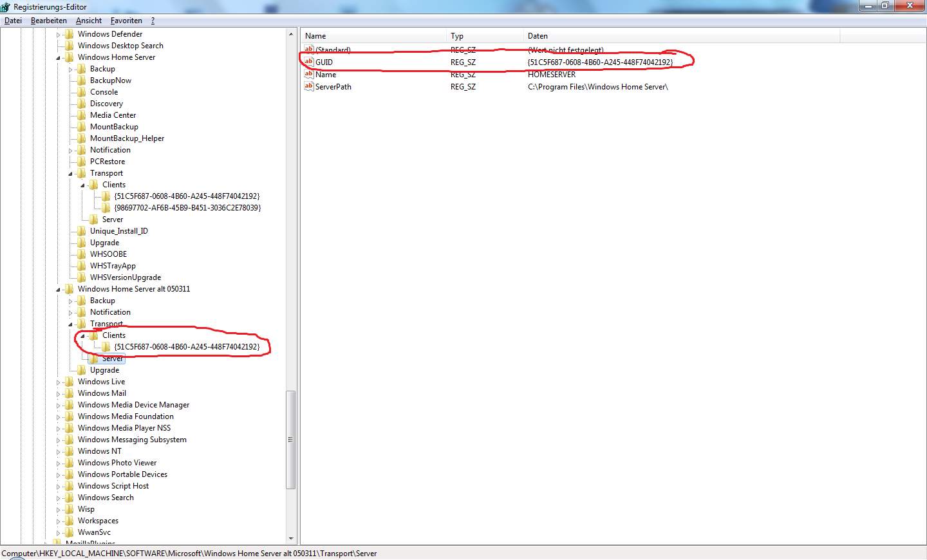Select the WHSOOBE folder icon
927x560 pixels.
coord(82,254)
